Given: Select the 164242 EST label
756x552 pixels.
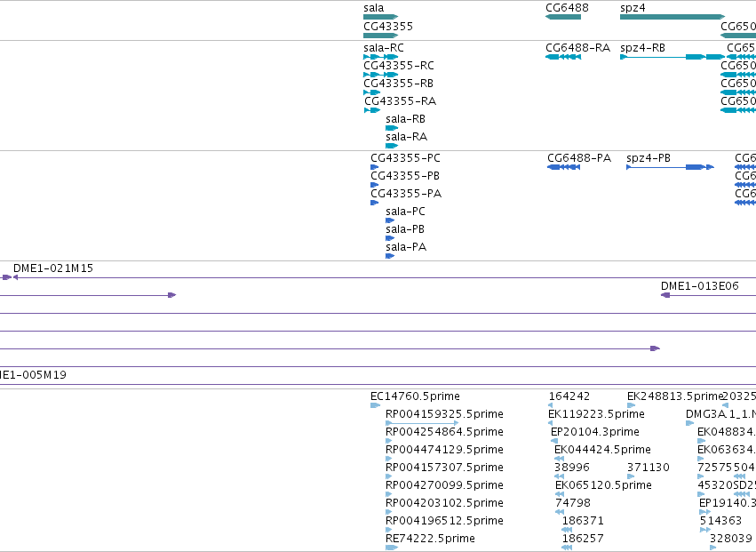Looking at the screenshot, I should [569, 396].
